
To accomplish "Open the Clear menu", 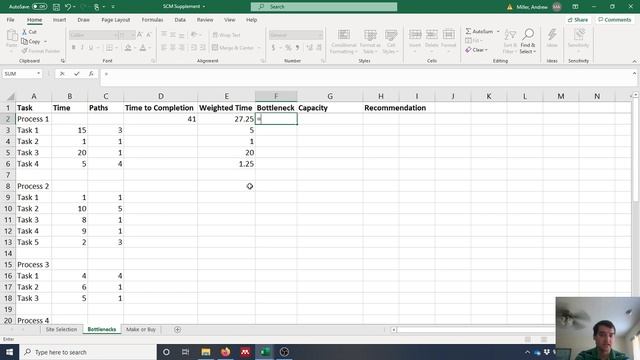I will [x=476, y=50].
